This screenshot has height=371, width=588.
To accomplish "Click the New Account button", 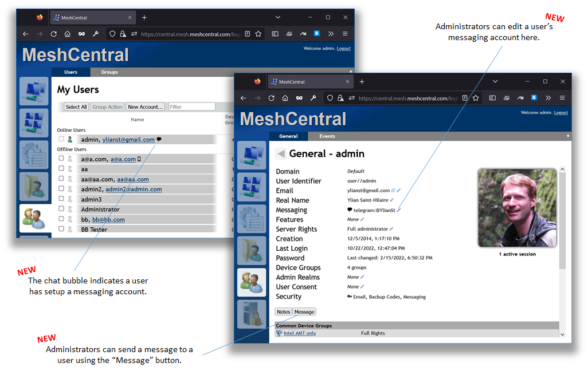I will pos(145,106).
